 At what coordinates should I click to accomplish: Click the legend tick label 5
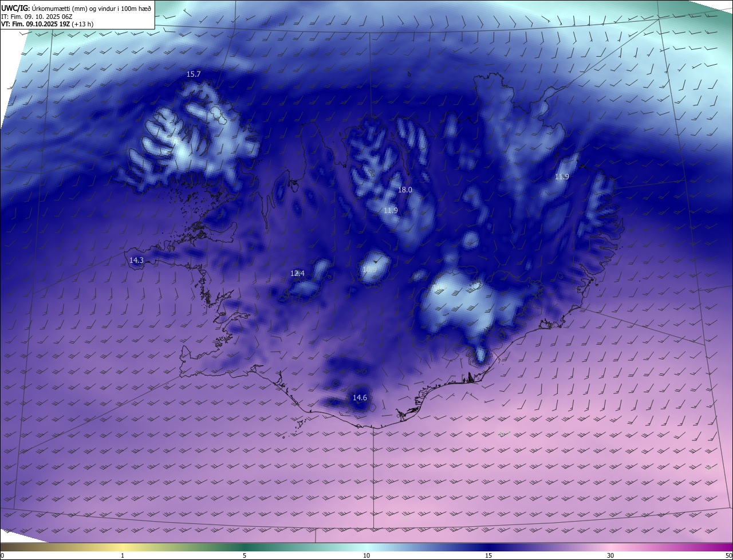[245, 555]
